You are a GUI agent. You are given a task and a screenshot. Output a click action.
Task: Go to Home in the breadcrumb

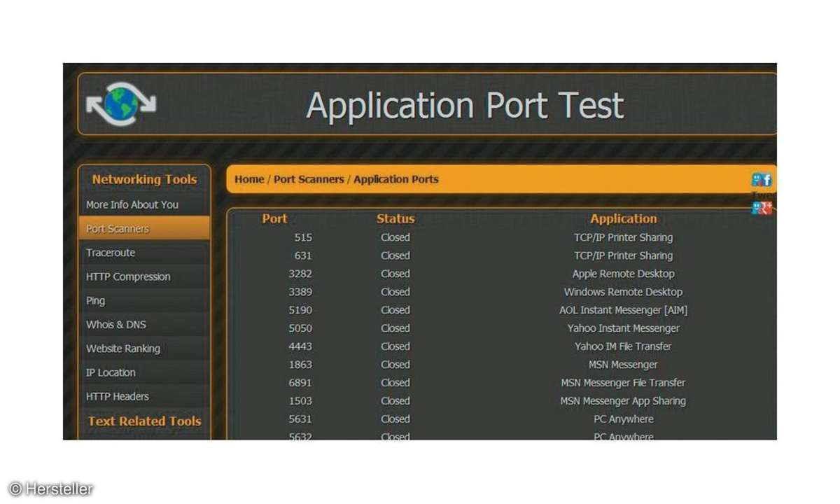[249, 179]
